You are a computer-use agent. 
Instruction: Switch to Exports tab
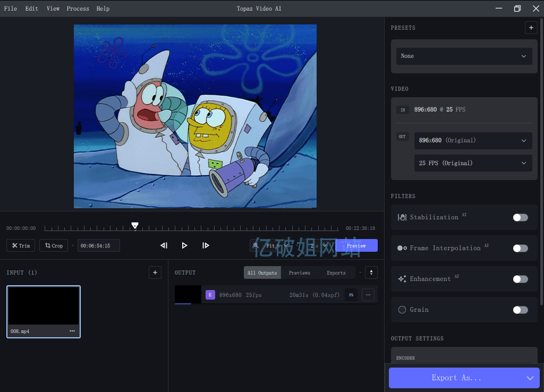point(336,273)
